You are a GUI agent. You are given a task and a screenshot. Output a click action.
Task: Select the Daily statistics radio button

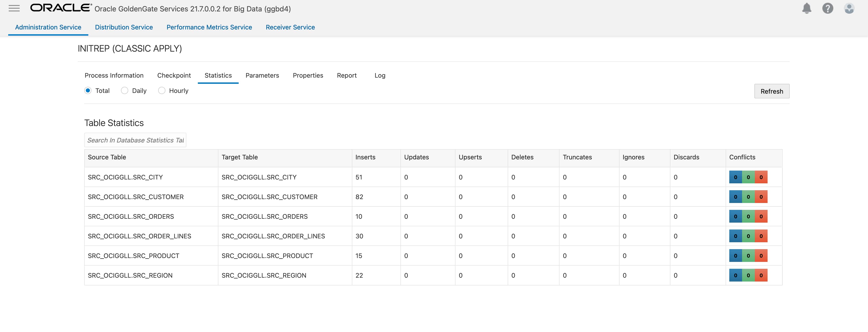tap(125, 90)
